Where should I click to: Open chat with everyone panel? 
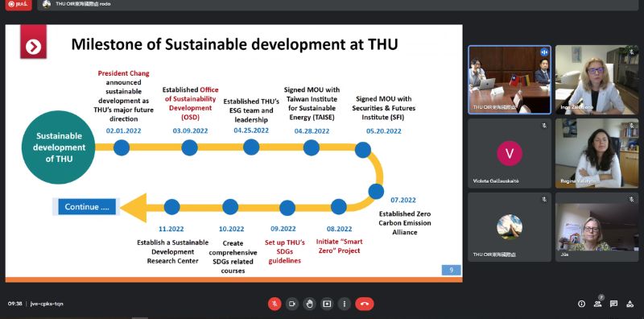(x=613, y=304)
